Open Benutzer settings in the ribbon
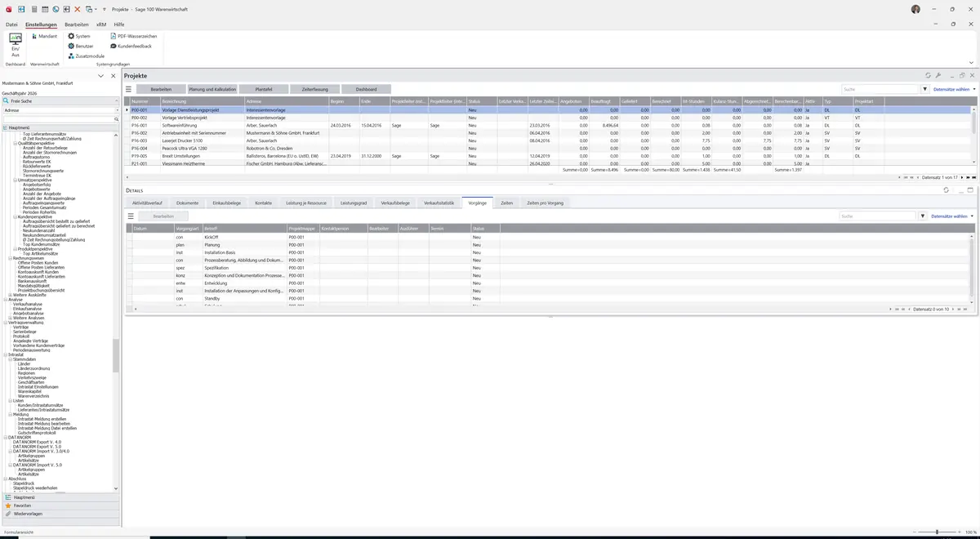980x539 pixels. 81,47
